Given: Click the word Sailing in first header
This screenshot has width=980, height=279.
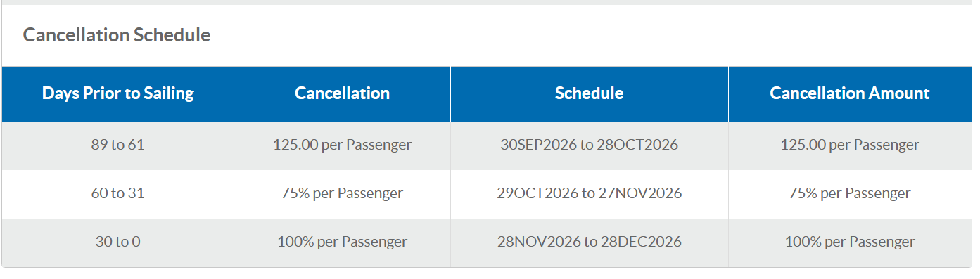Looking at the screenshot, I should [169, 93].
